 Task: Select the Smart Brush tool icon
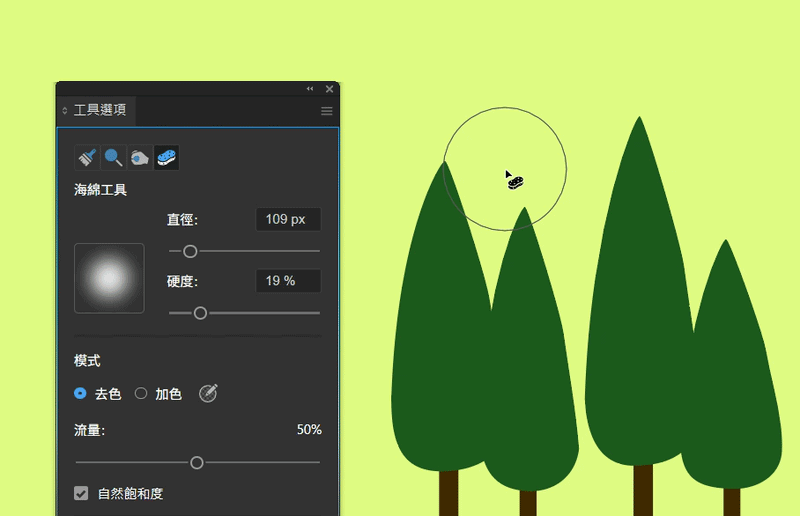click(x=87, y=157)
